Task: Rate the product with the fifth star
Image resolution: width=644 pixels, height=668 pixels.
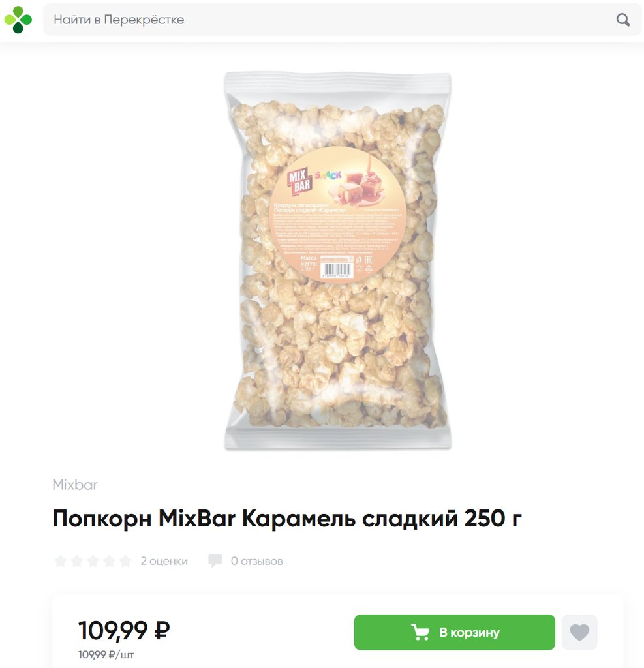Action: tap(125, 561)
